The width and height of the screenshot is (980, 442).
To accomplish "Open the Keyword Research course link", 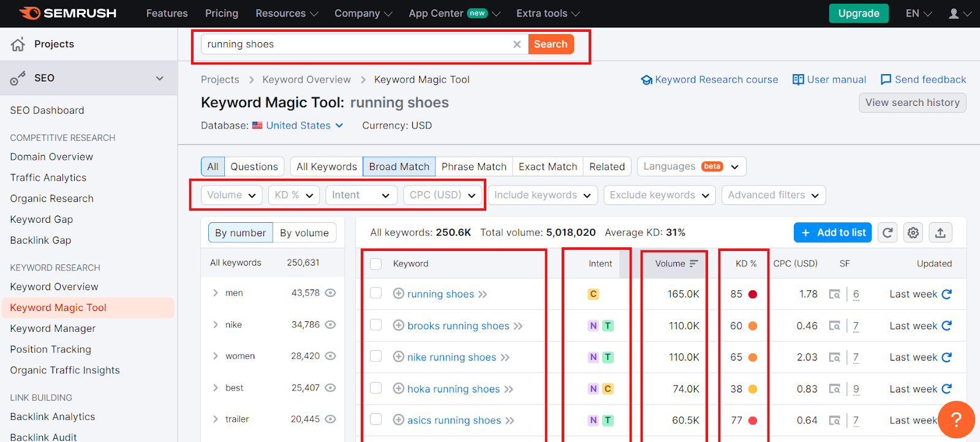I will pyautogui.click(x=709, y=80).
